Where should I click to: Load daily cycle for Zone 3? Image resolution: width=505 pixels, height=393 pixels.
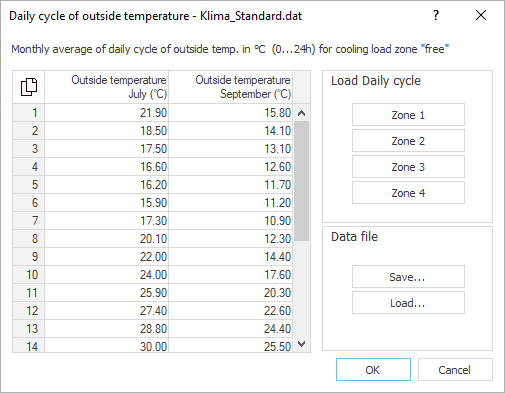[408, 167]
